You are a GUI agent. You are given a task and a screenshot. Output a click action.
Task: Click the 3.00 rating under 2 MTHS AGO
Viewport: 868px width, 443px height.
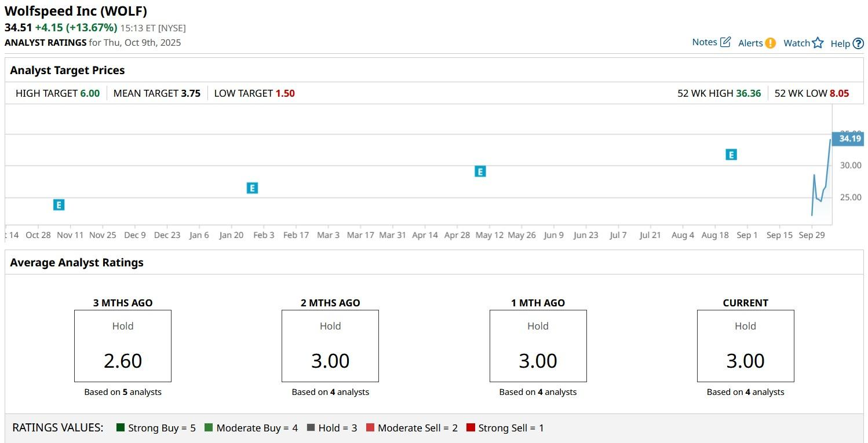pos(330,361)
